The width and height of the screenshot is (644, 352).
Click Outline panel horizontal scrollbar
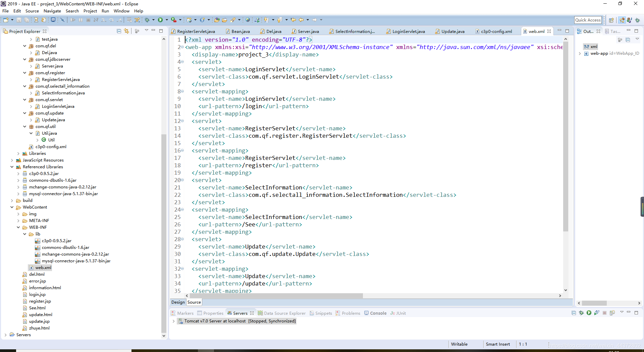coord(594,303)
